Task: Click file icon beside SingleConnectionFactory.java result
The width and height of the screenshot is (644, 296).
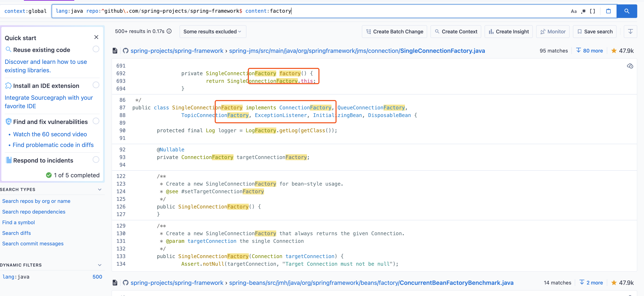Action: [x=115, y=51]
